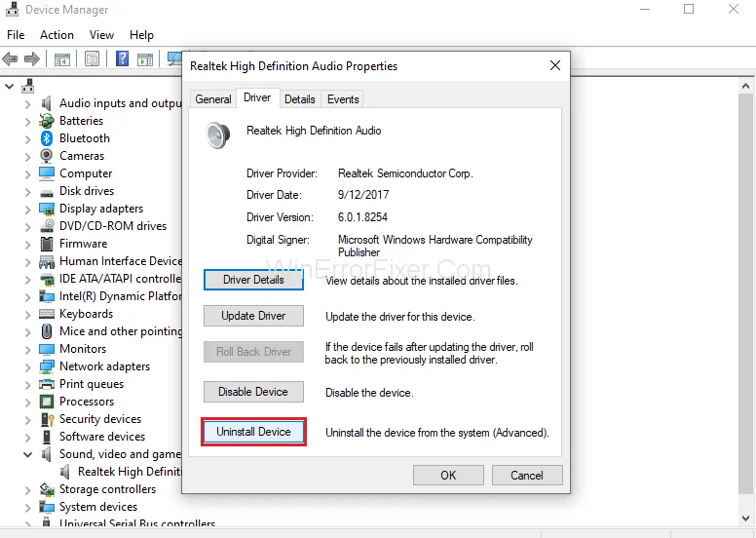Click the DVD/CD-ROM drives icon
Viewport: 756px width, 538px height.
click(47, 226)
